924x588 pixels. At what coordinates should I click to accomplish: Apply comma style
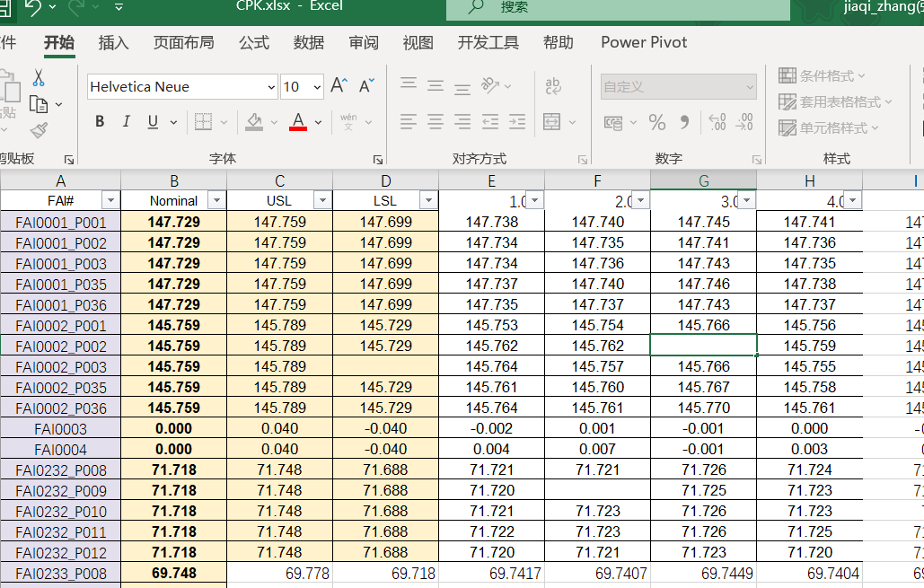tap(684, 123)
